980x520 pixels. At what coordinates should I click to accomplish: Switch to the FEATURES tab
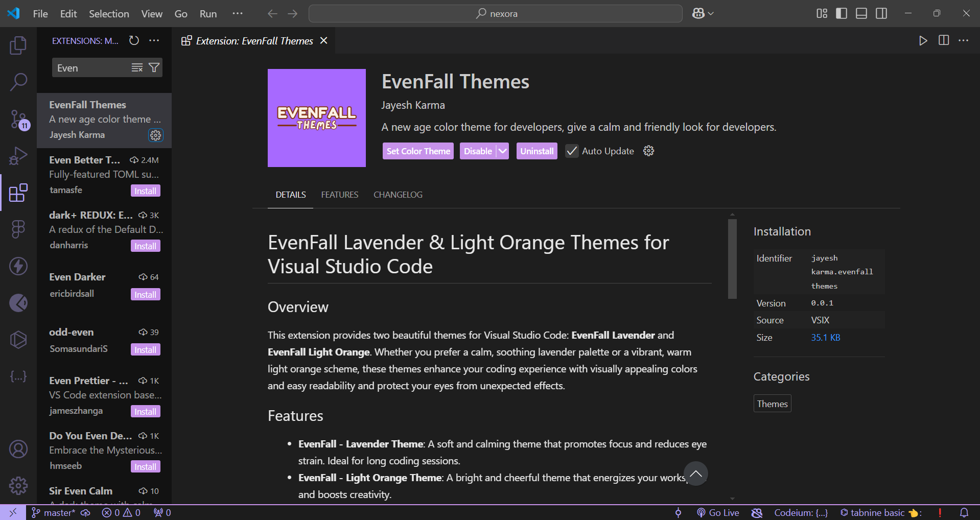click(340, 195)
